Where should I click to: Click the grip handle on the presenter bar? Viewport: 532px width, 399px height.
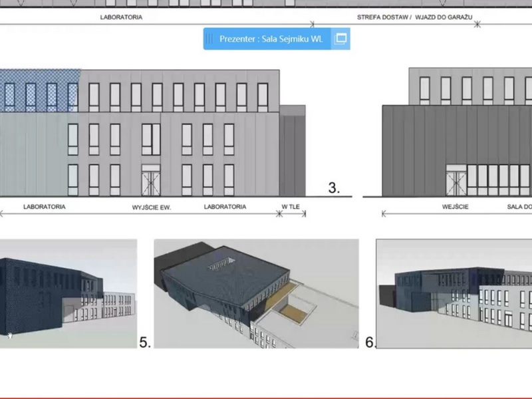(x=209, y=39)
